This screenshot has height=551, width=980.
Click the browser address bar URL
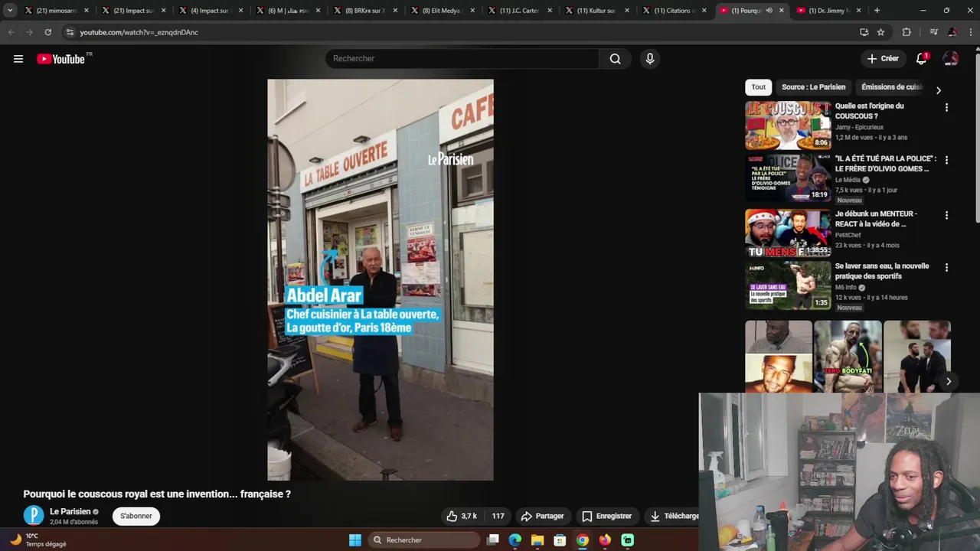pyautogui.click(x=139, y=32)
